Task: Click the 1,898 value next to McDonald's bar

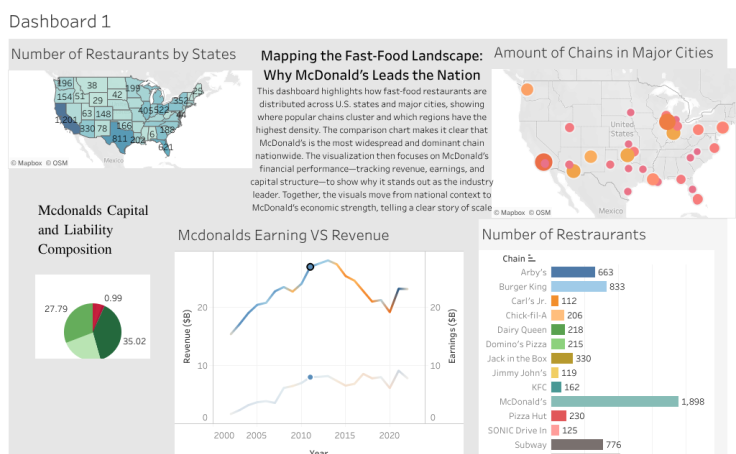Action: click(693, 401)
